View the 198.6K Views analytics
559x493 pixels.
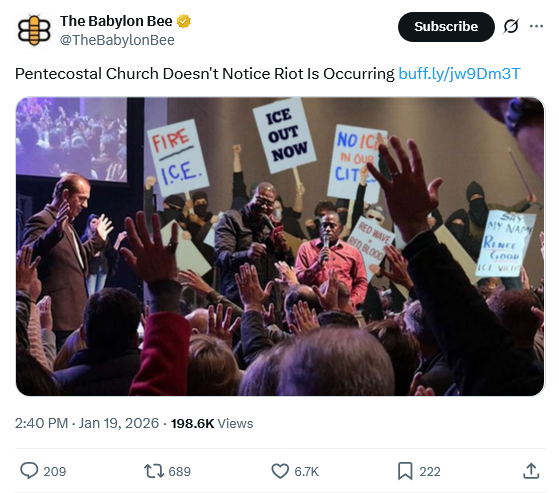(212, 423)
